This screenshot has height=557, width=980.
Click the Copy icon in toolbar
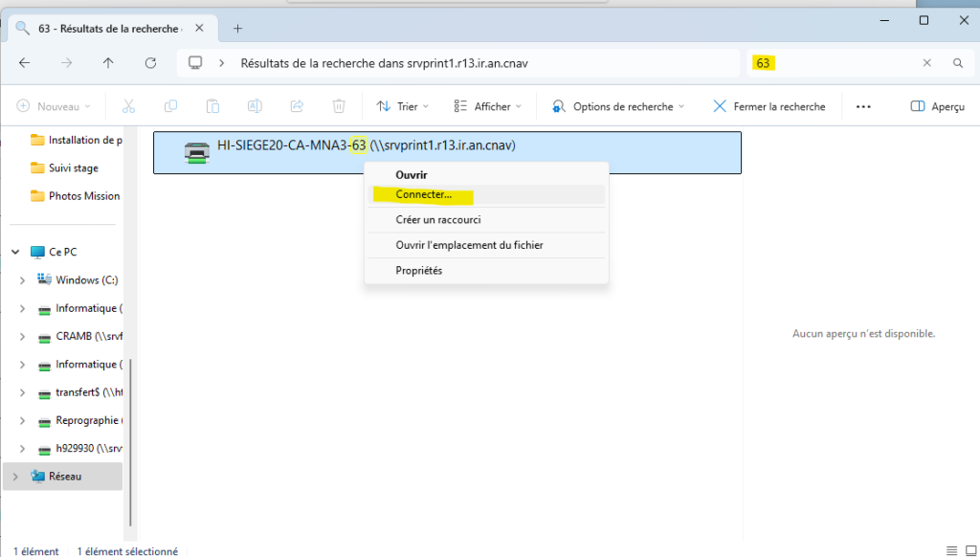tap(170, 106)
